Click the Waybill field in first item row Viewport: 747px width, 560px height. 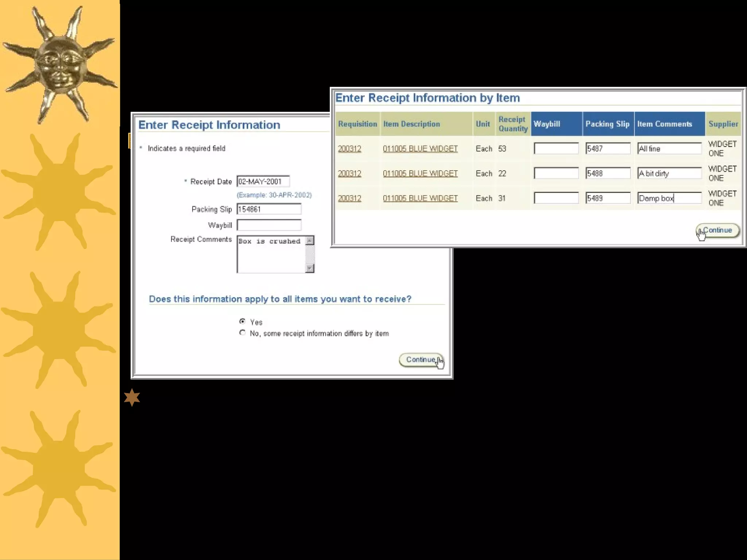tap(556, 148)
